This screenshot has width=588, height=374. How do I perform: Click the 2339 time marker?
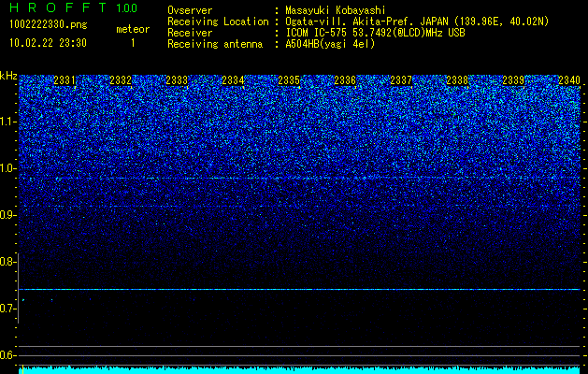pos(513,80)
